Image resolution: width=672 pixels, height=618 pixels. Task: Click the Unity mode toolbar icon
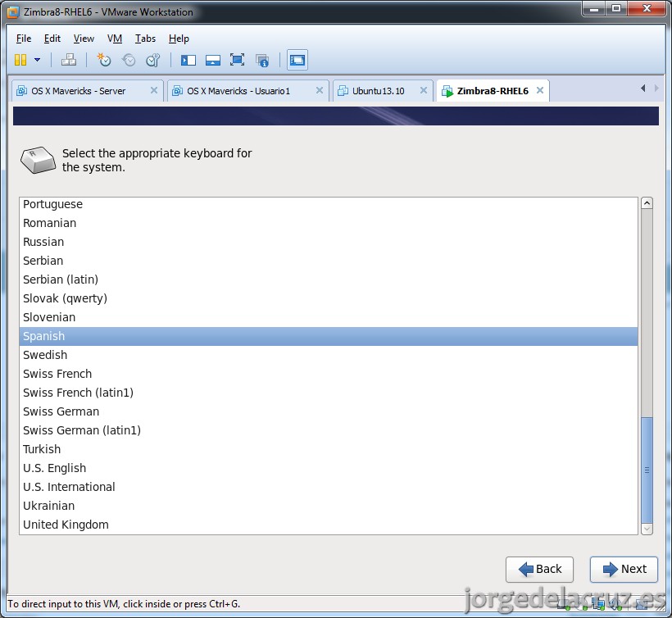[x=262, y=60]
